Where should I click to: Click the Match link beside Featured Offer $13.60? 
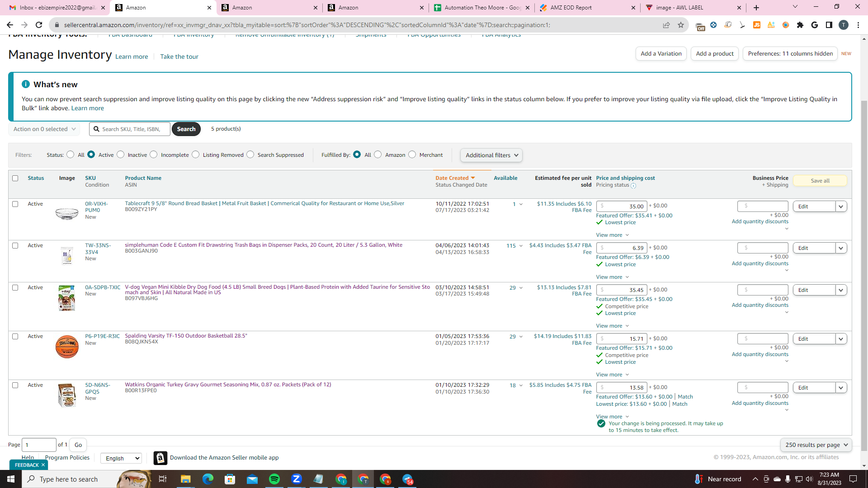point(685,397)
